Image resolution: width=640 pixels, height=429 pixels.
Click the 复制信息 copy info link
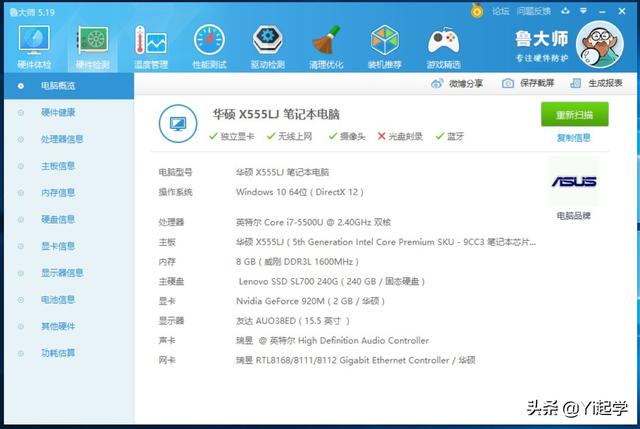(574, 138)
